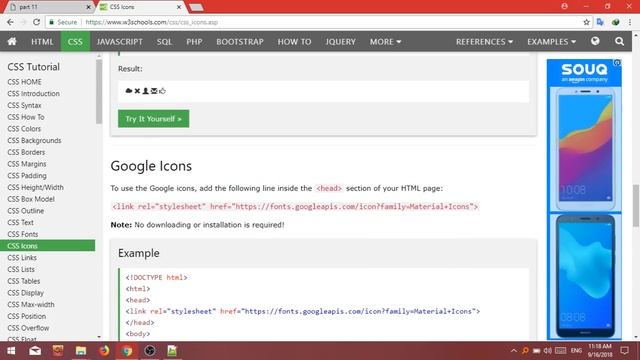The height and width of the screenshot is (360, 640).
Task: Open CSS Height/Width in sidebar
Action: pyautogui.click(x=36, y=187)
